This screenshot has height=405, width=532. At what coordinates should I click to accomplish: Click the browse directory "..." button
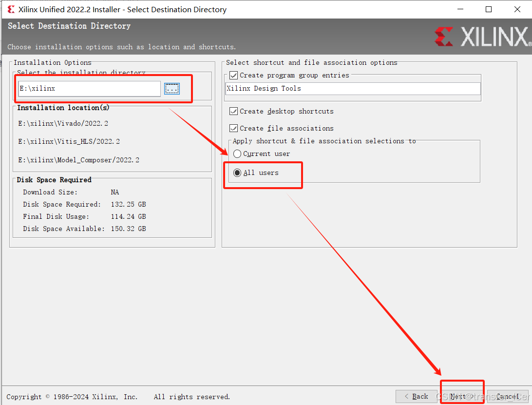pyautogui.click(x=171, y=89)
